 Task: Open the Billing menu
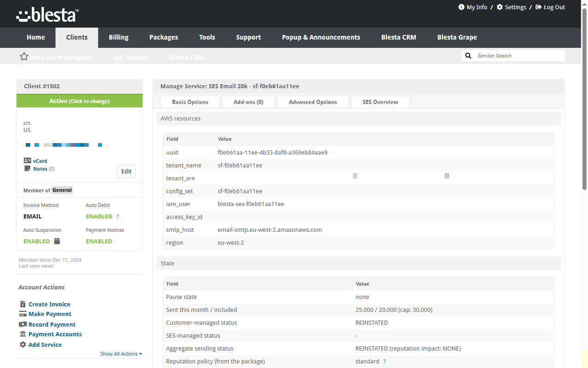pos(119,37)
